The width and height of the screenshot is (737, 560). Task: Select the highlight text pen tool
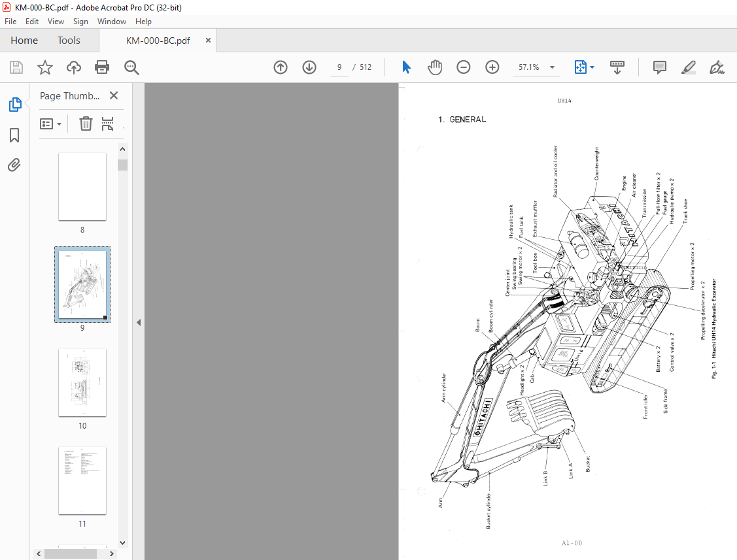click(x=688, y=67)
